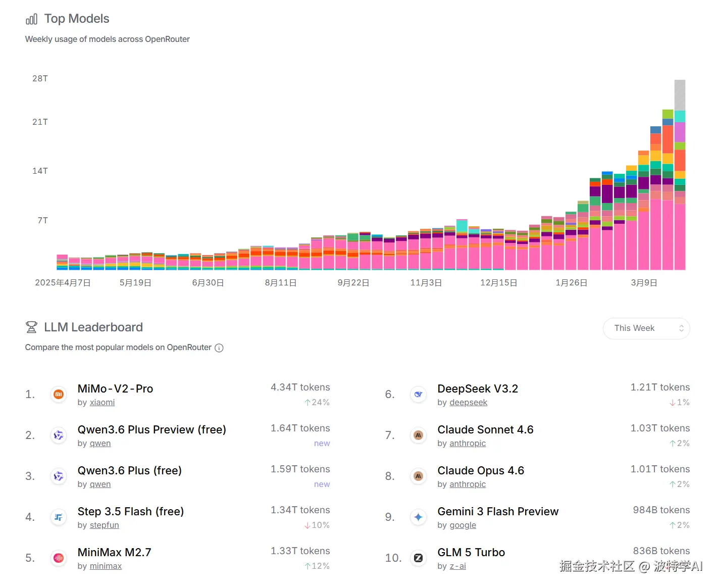The width and height of the screenshot is (718, 588).
Task: Click the Xiaomi logo next to MiMo-V2-Pro
Action: coord(59,394)
